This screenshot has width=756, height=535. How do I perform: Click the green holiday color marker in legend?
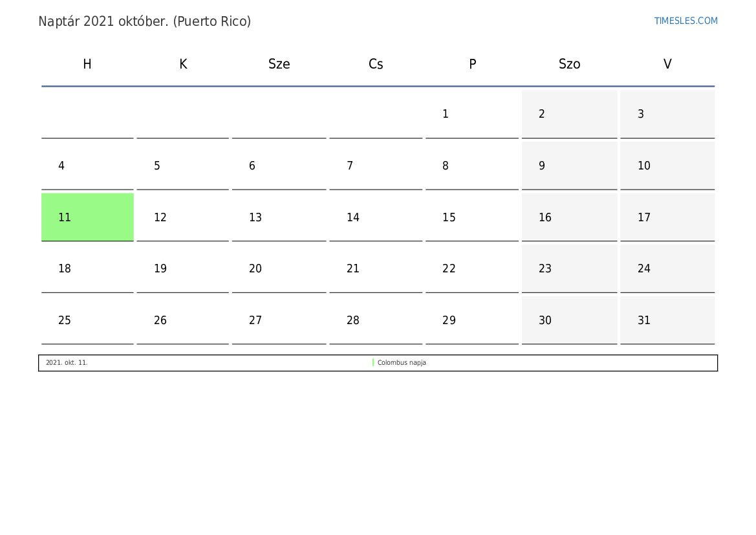click(x=373, y=362)
